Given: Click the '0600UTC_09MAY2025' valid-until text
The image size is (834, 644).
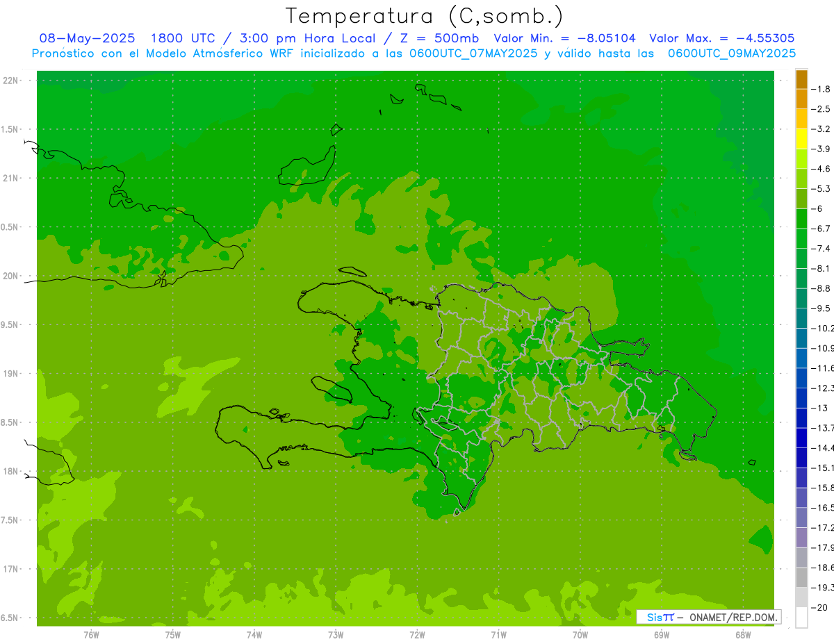Looking at the screenshot, I should (732, 53).
